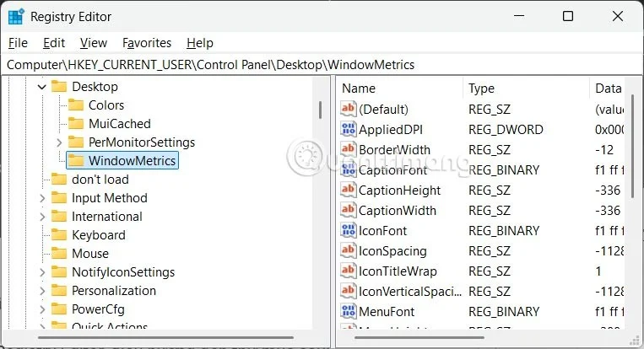Click the registry path address bar

322,65
